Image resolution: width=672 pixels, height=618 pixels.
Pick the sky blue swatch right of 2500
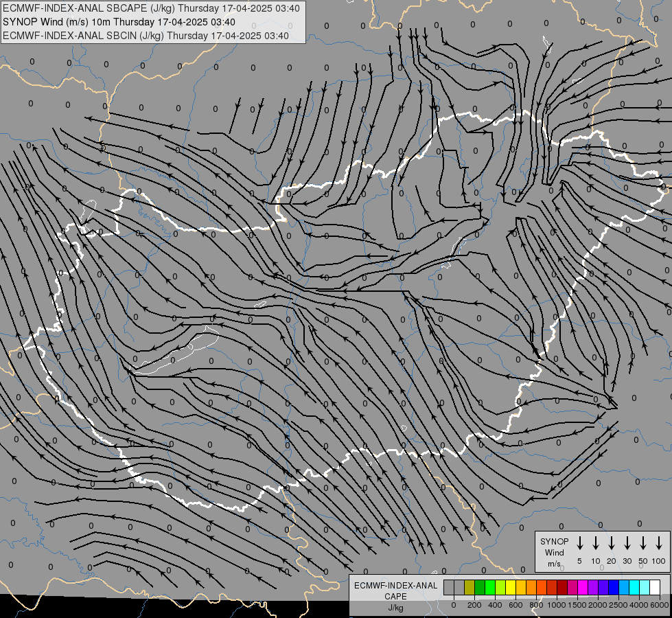[x=624, y=587]
